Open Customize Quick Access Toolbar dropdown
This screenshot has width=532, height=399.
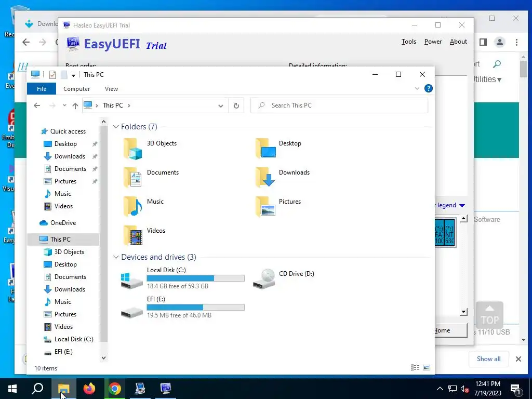point(73,75)
